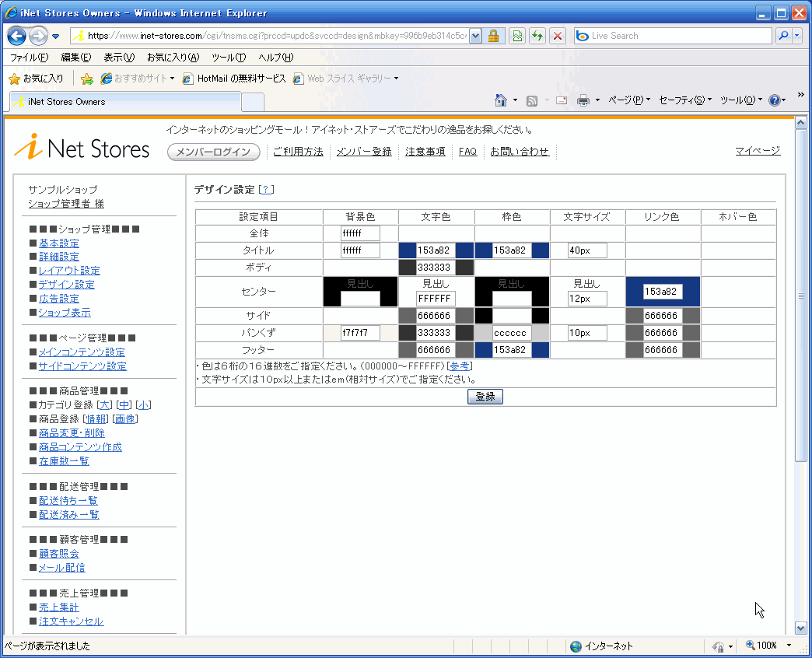Click the Help question mark icon
Viewport: 812px width, 658px height.
[x=774, y=100]
